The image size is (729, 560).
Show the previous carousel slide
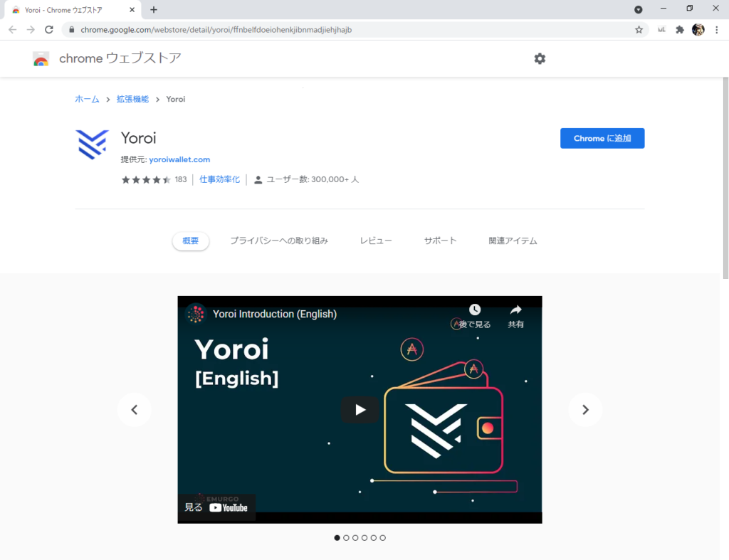[x=135, y=409]
